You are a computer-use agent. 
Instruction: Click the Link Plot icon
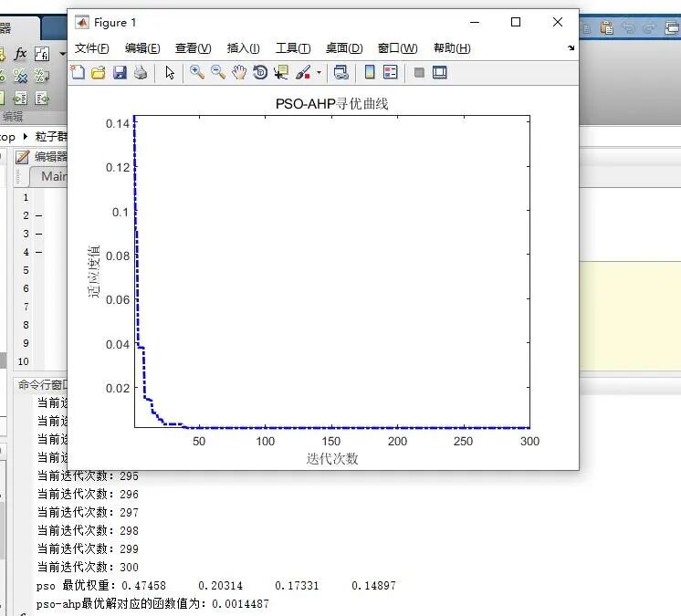coord(340,72)
